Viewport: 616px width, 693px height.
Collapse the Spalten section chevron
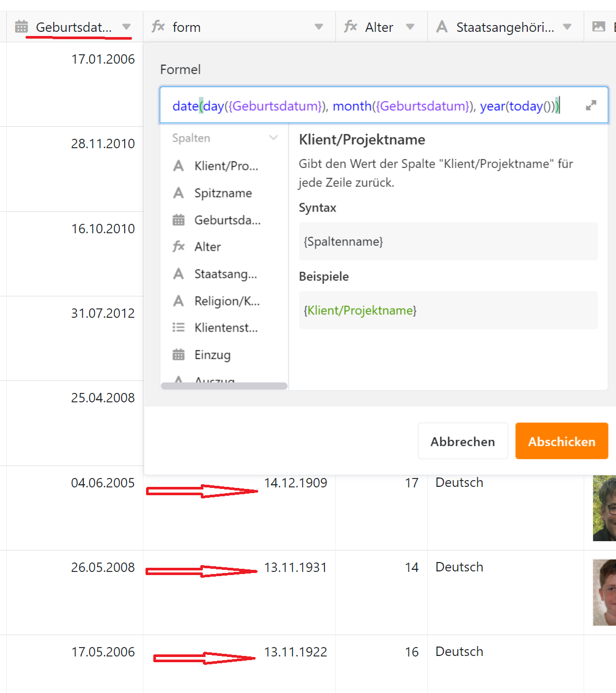(x=273, y=138)
